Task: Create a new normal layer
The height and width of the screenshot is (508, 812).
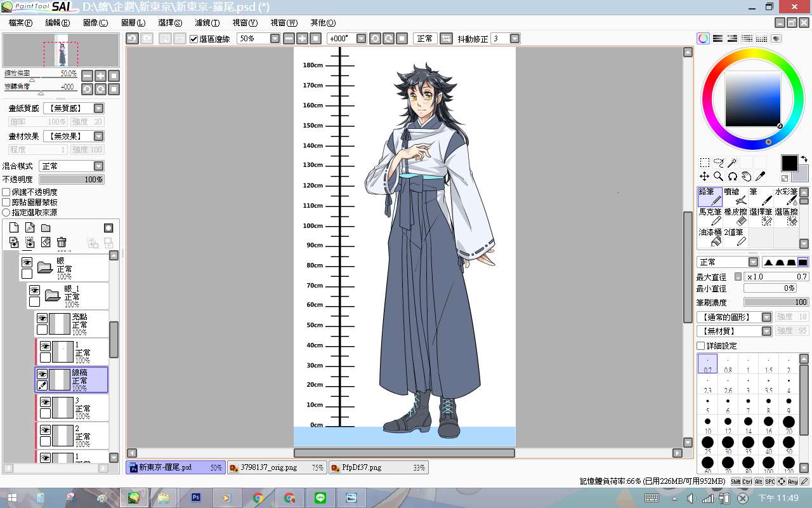Action: coord(14,227)
